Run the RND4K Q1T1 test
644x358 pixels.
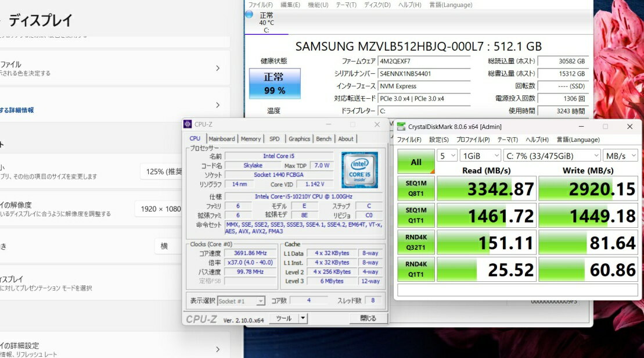pyautogui.click(x=416, y=269)
